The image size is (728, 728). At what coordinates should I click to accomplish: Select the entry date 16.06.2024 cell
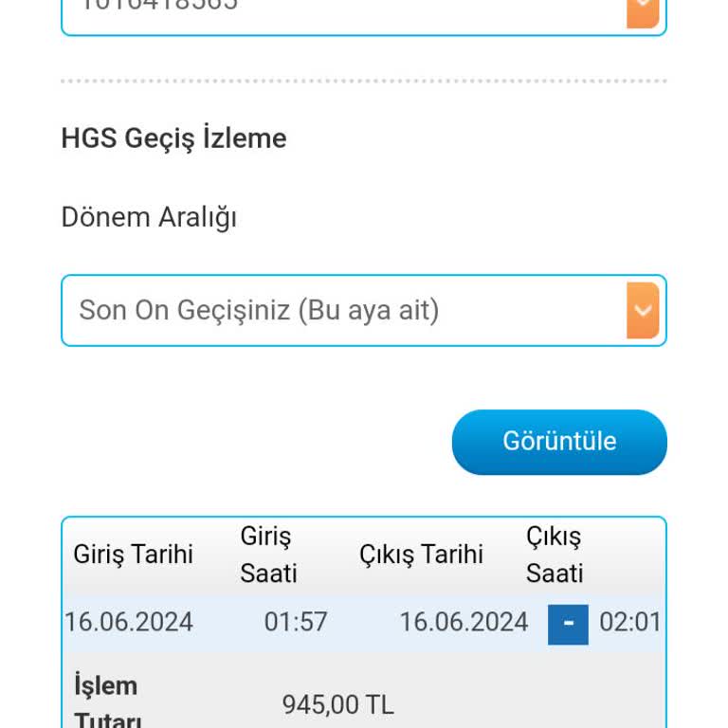(x=129, y=623)
